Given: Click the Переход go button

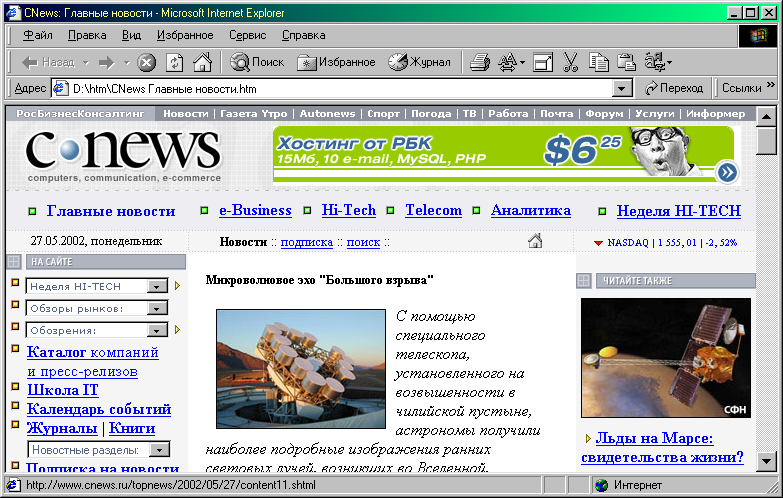Looking at the screenshot, I should [674, 88].
